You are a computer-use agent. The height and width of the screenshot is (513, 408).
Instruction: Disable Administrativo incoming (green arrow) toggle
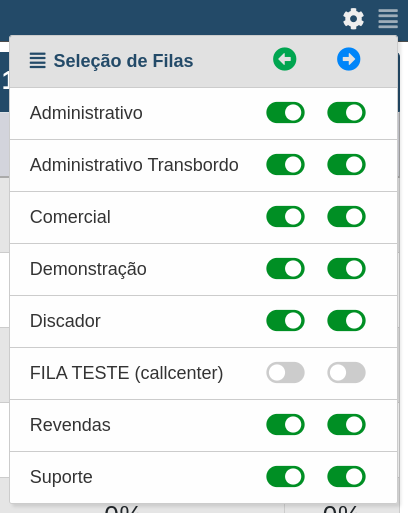(285, 113)
